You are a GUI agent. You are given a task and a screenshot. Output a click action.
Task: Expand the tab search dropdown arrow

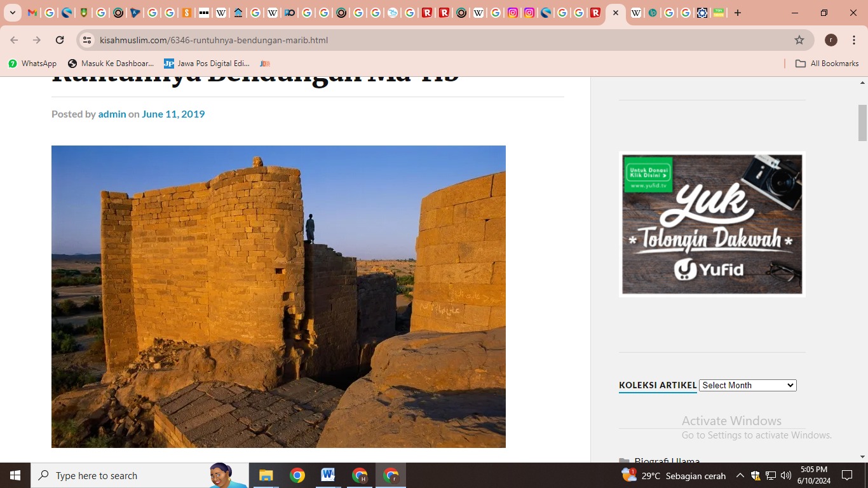click(x=12, y=13)
